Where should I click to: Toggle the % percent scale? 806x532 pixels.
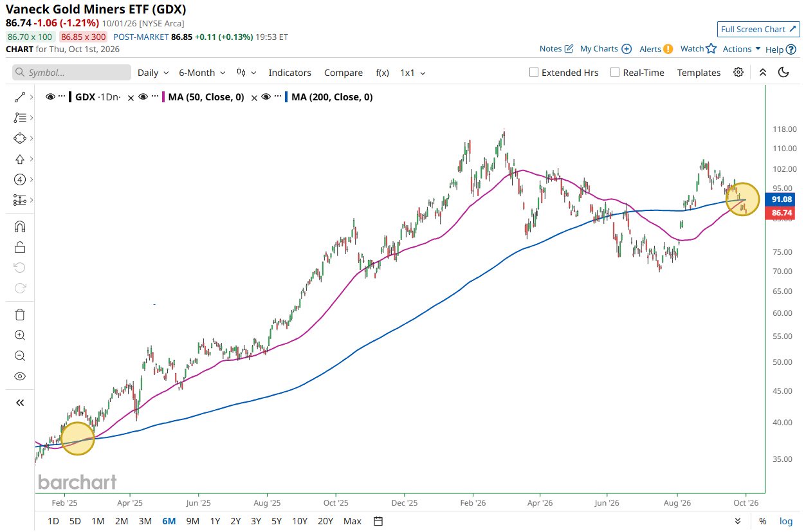pyautogui.click(x=762, y=521)
